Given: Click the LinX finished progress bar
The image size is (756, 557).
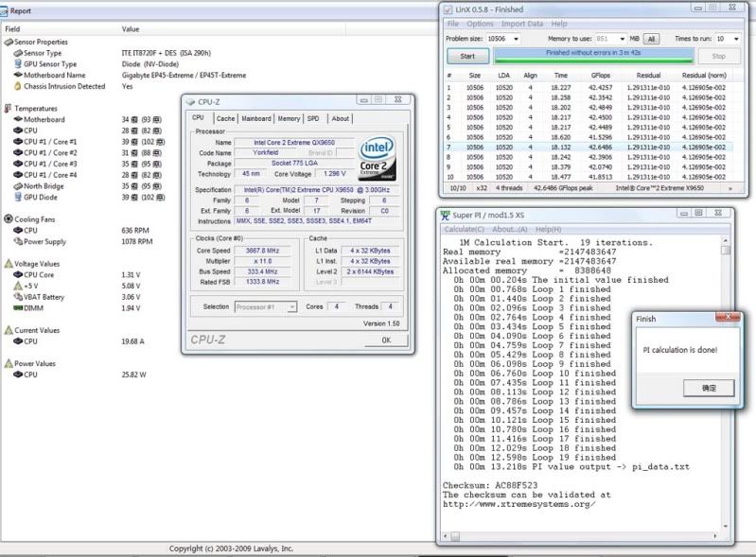Looking at the screenshot, I should [x=593, y=56].
